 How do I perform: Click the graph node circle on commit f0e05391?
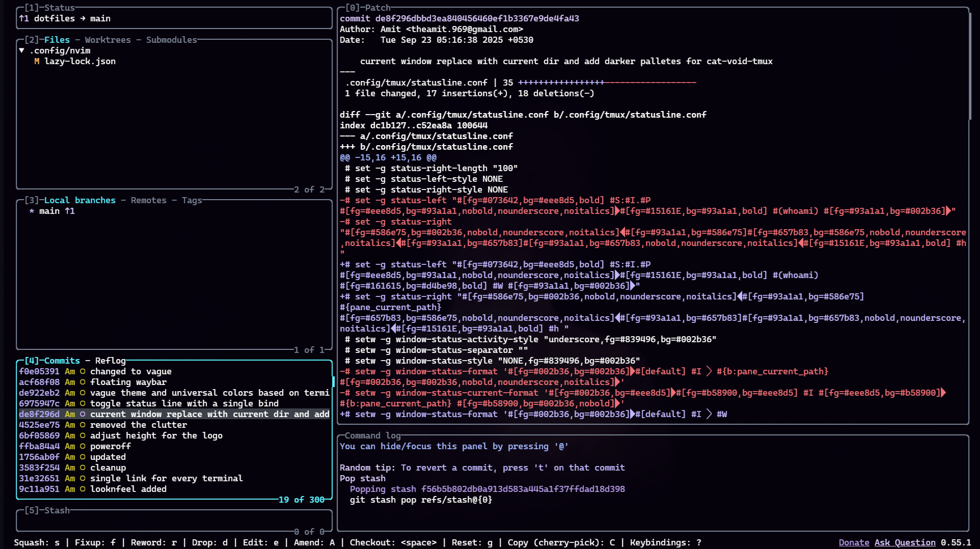(83, 371)
